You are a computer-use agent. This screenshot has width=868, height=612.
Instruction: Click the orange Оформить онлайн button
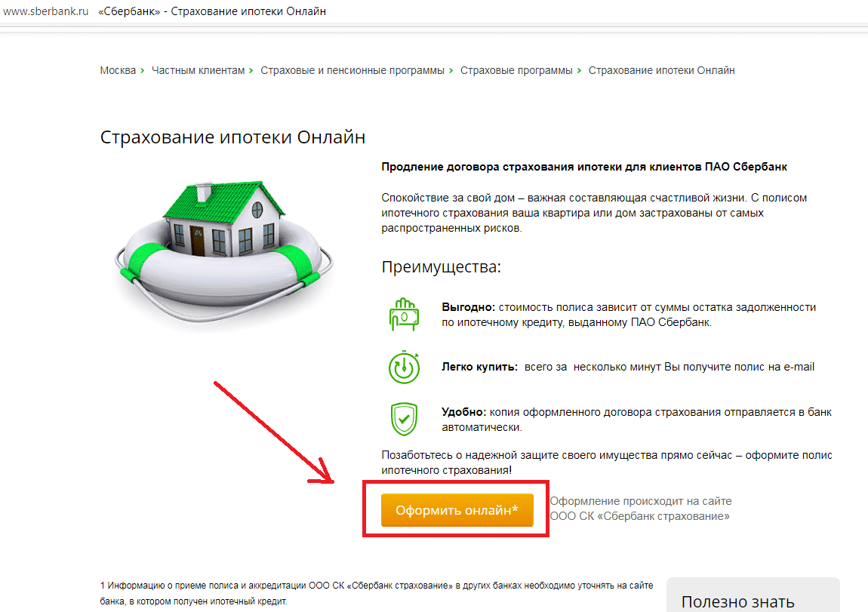pos(457,509)
